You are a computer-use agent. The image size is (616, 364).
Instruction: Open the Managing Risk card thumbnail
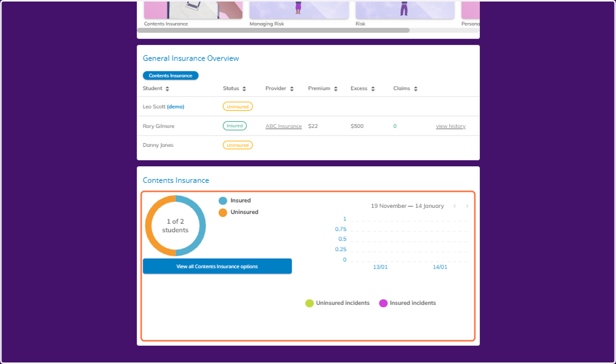click(299, 10)
